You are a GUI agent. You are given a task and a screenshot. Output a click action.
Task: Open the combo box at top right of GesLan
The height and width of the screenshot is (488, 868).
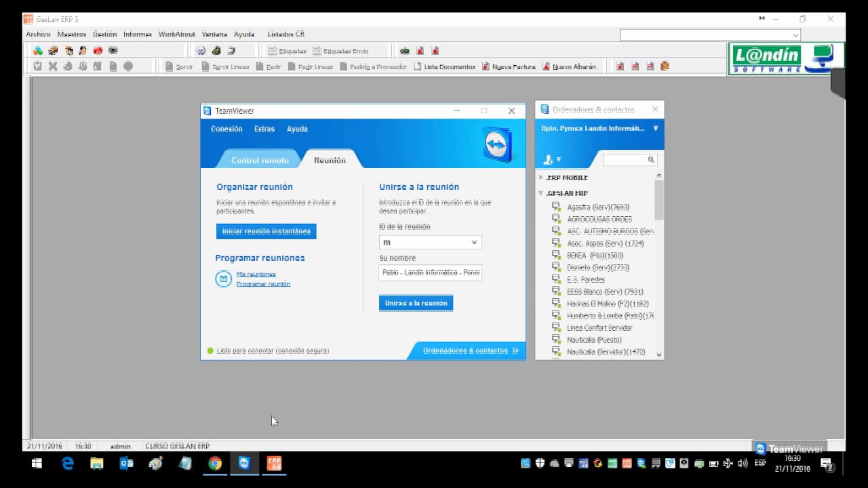[x=710, y=35]
